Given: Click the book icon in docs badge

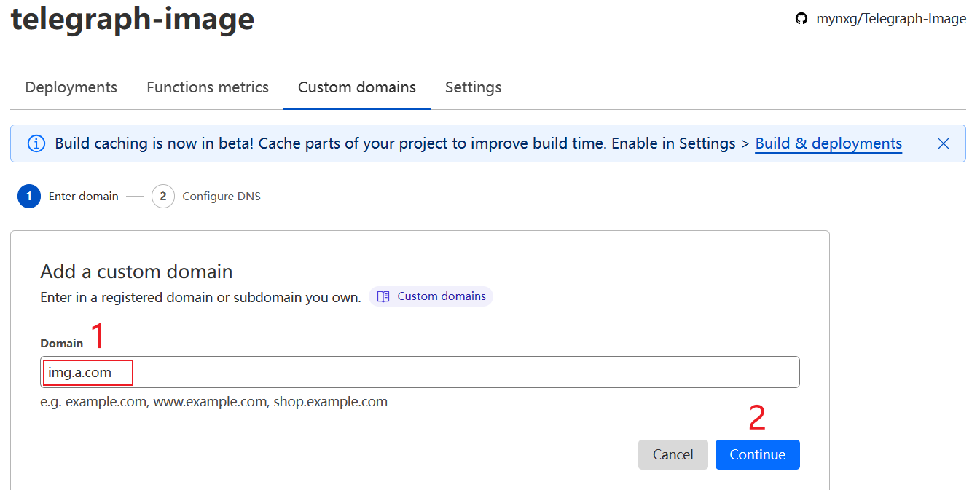Looking at the screenshot, I should (x=383, y=296).
